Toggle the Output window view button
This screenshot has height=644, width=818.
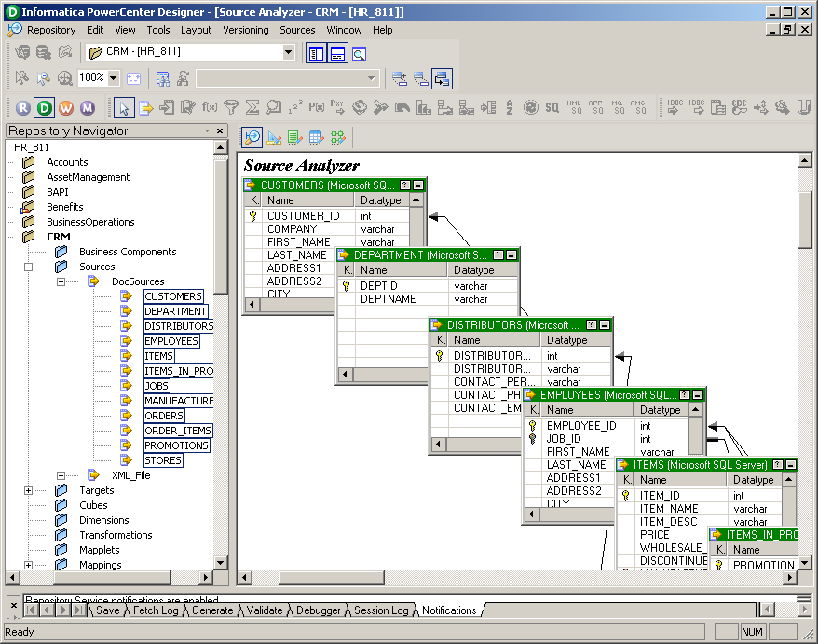[x=337, y=53]
